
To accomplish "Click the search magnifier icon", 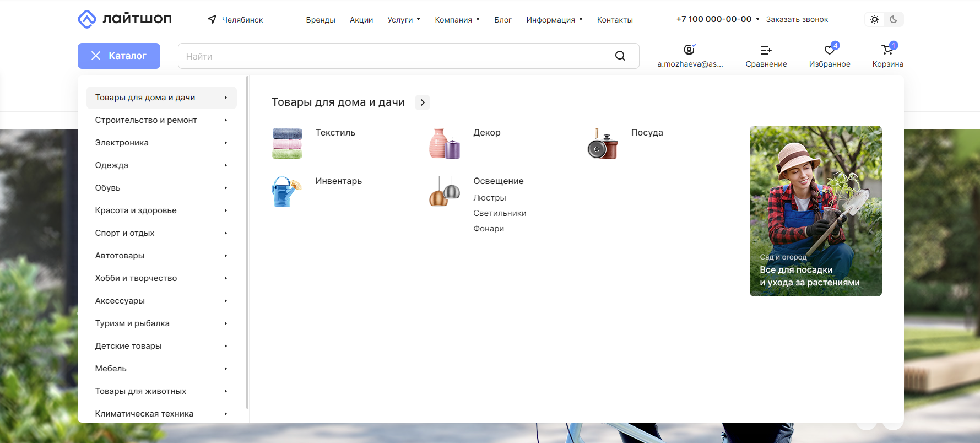I will (620, 56).
